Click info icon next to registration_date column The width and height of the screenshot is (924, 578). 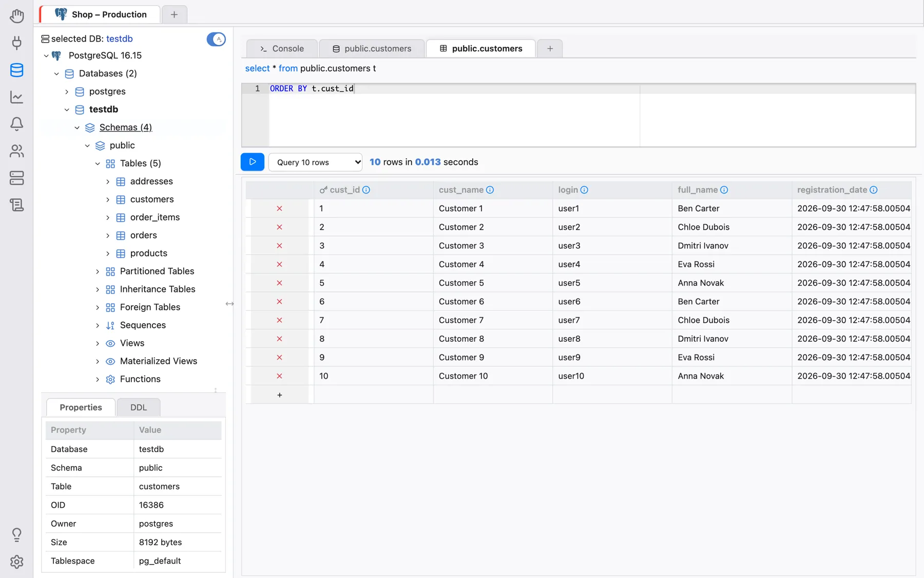(x=874, y=190)
